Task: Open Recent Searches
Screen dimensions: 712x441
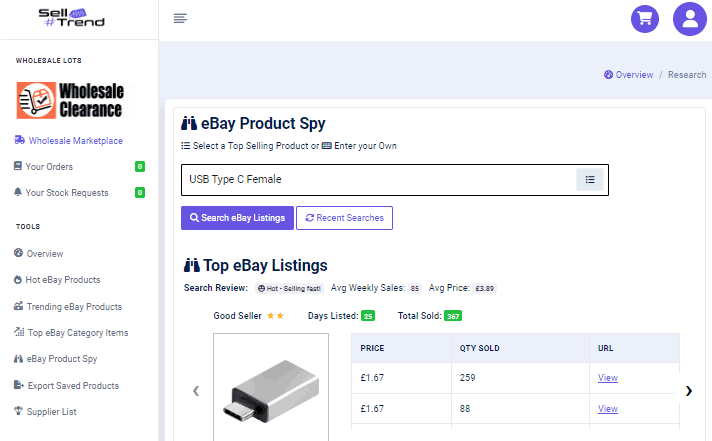Action: [344, 218]
